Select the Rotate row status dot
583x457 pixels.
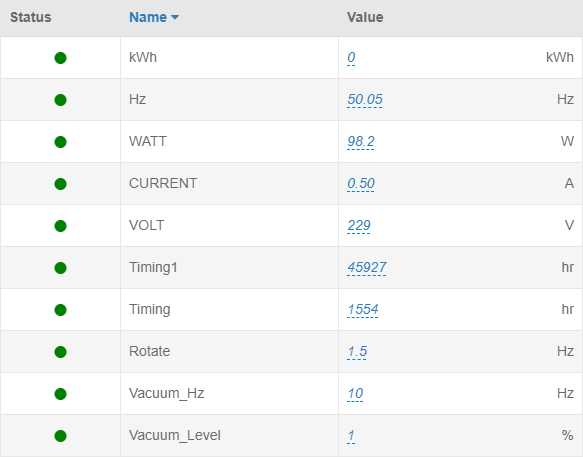click(x=60, y=352)
